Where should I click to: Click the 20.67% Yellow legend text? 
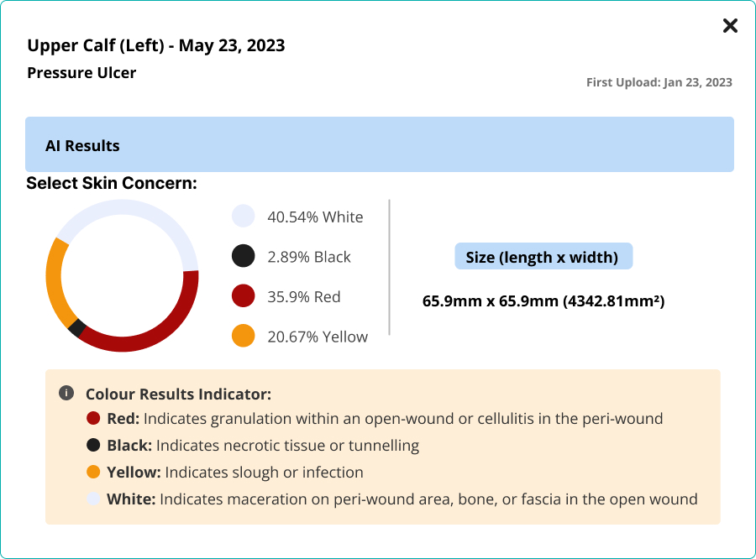(318, 337)
